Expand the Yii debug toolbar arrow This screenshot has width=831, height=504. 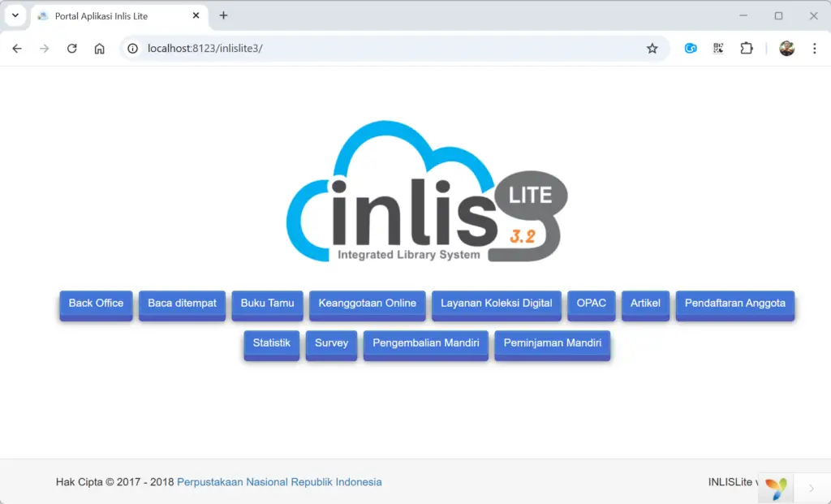point(811,489)
